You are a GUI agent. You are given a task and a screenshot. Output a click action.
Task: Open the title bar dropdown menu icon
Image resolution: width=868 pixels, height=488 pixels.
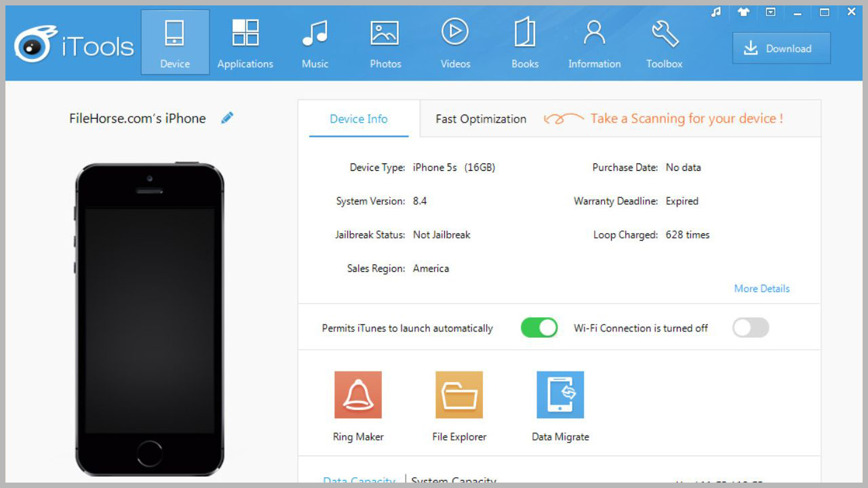(770, 12)
